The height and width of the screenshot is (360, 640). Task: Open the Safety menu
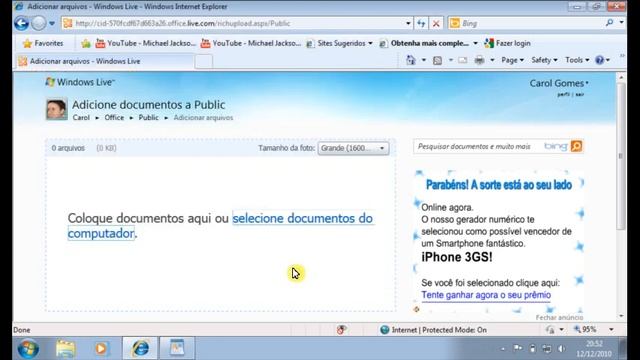coord(544,60)
